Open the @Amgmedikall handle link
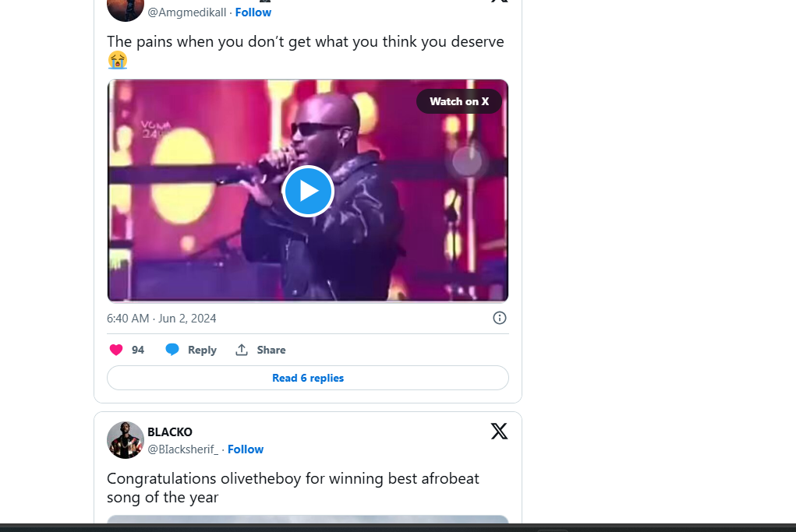The width and height of the screenshot is (796, 532). 187,12
